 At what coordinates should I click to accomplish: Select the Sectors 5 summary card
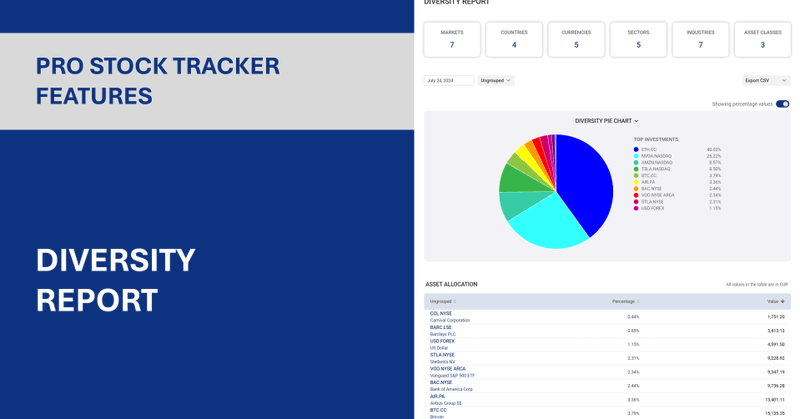[638, 39]
